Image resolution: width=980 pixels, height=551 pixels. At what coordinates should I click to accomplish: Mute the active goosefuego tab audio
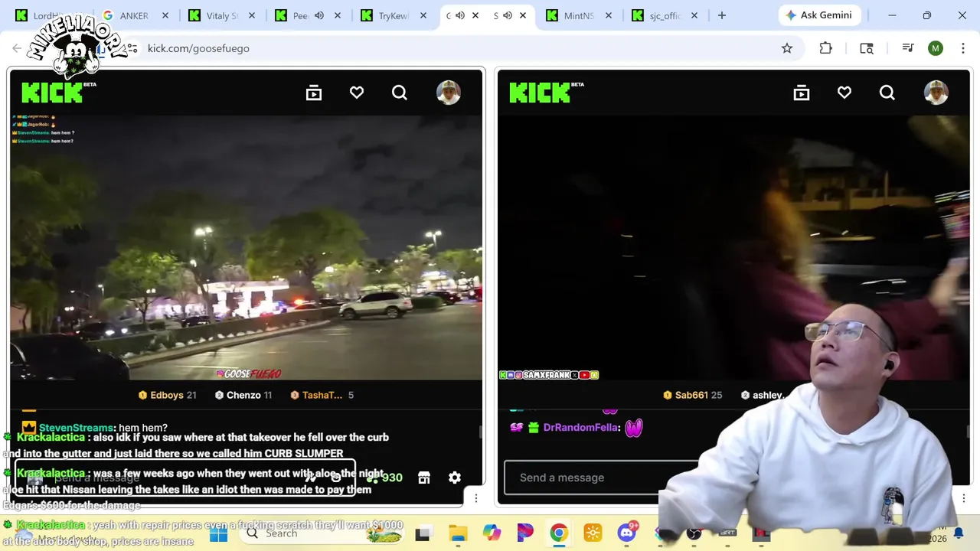coord(460,15)
